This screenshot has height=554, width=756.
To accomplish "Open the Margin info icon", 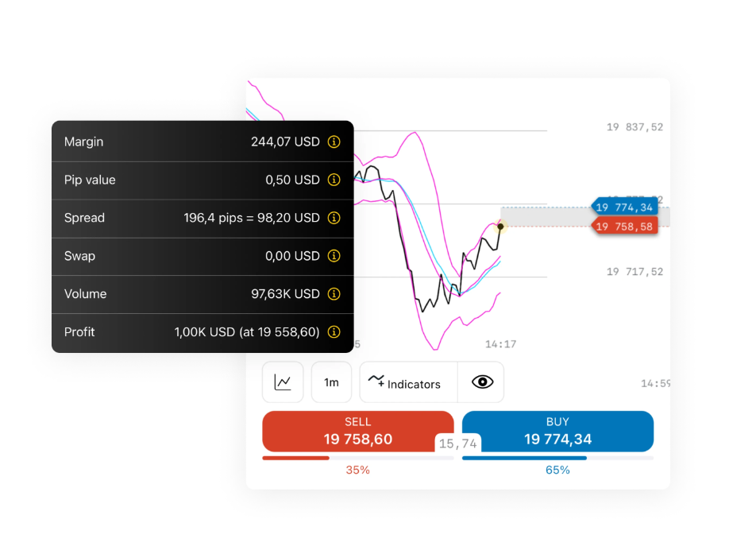I will (334, 141).
